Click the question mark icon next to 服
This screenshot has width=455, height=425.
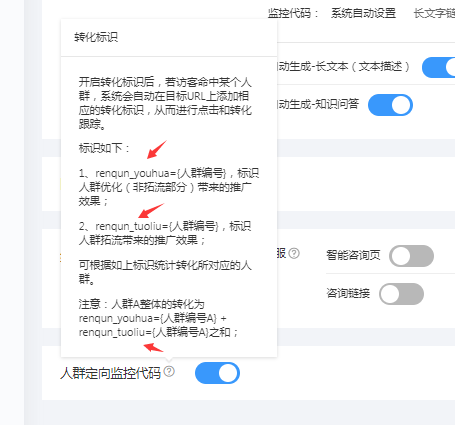pyautogui.click(x=294, y=254)
